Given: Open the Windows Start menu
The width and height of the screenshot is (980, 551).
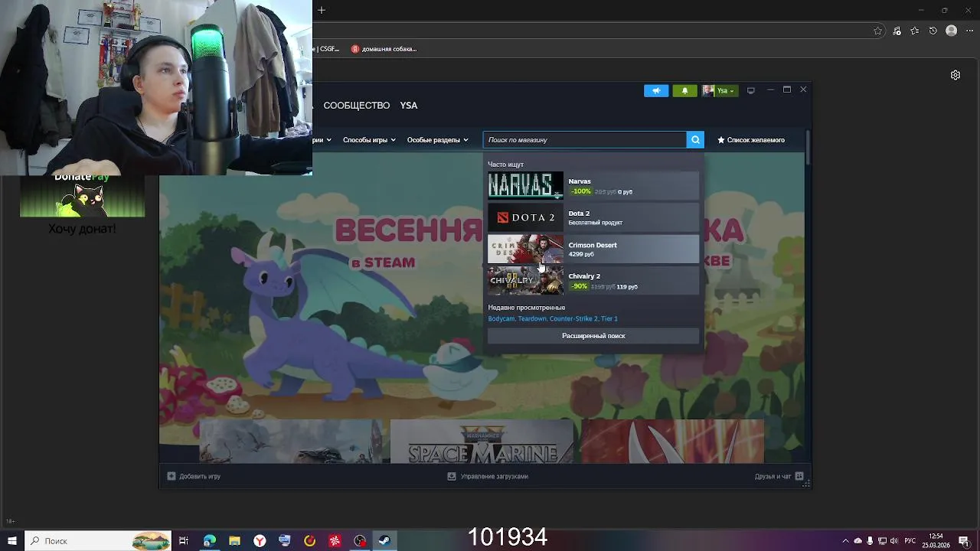Looking at the screenshot, I should click(12, 541).
